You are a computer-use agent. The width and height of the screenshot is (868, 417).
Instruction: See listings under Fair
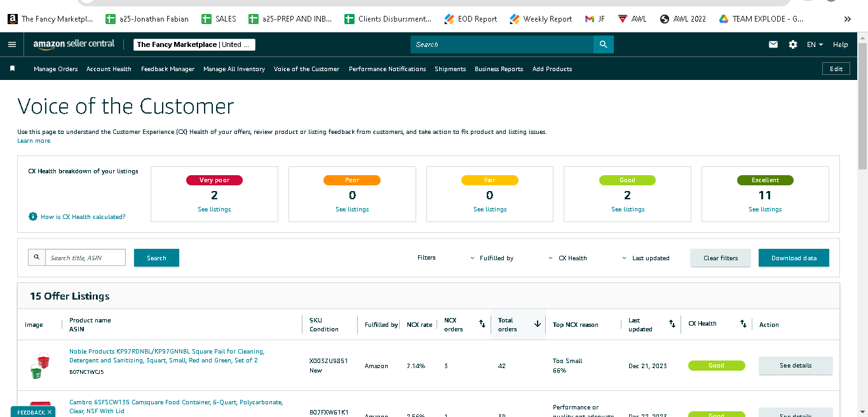point(490,209)
